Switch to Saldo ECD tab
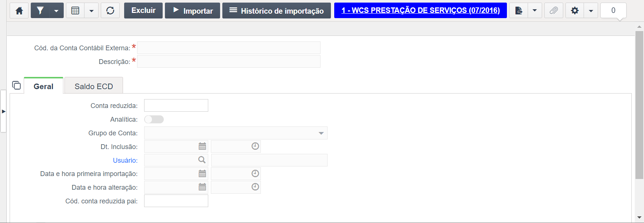Image resolution: width=644 pixels, height=223 pixels. click(x=94, y=86)
